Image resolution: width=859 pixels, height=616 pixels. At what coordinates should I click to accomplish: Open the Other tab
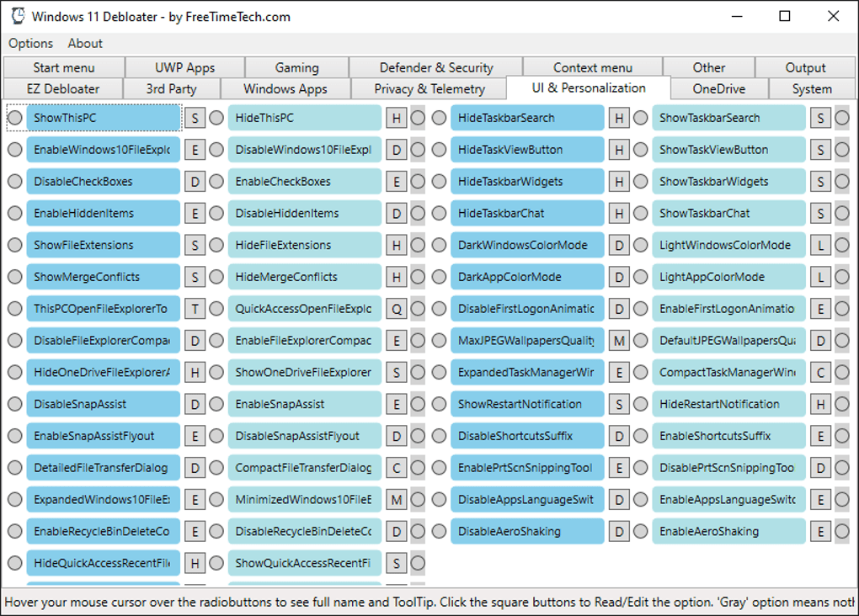tap(709, 67)
